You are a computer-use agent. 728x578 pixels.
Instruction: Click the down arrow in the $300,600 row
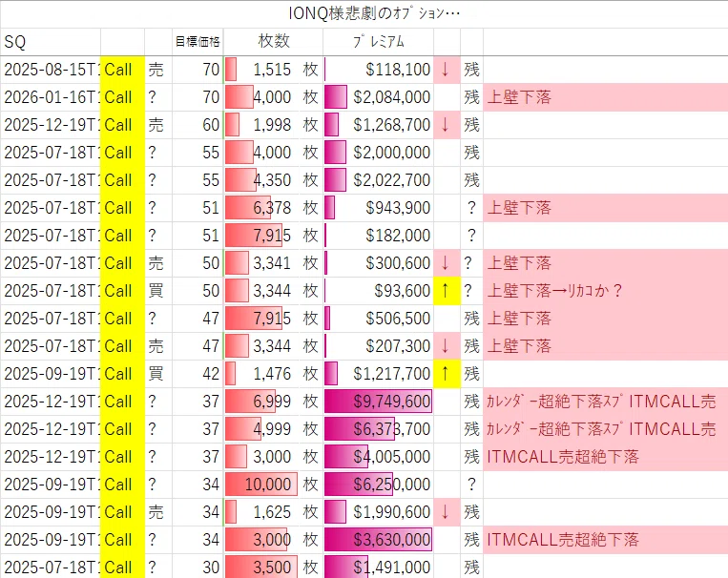click(x=447, y=263)
